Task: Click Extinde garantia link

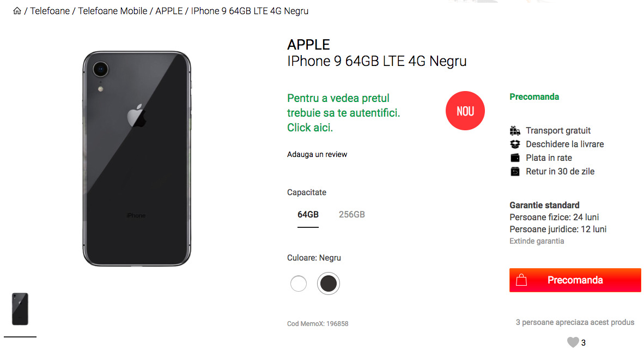Action: click(537, 241)
